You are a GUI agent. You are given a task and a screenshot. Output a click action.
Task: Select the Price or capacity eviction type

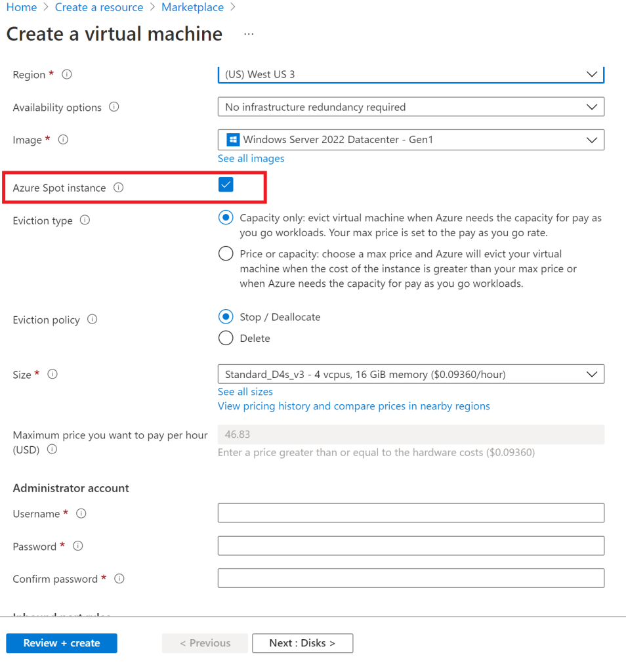(x=226, y=254)
